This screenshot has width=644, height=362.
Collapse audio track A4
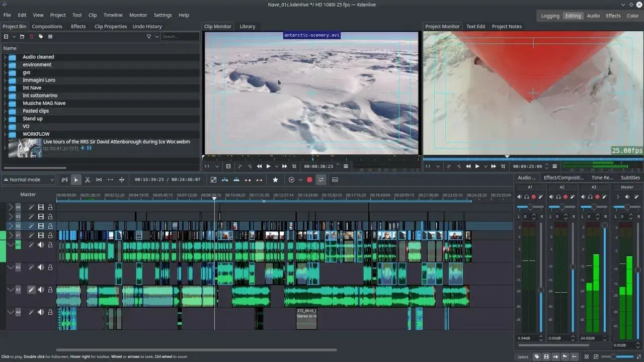click(10, 312)
